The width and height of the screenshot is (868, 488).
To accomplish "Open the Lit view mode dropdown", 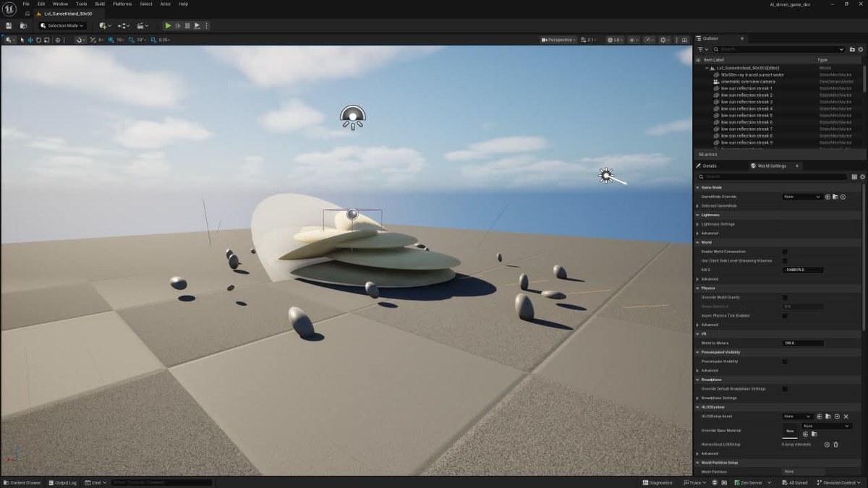I will coord(615,40).
